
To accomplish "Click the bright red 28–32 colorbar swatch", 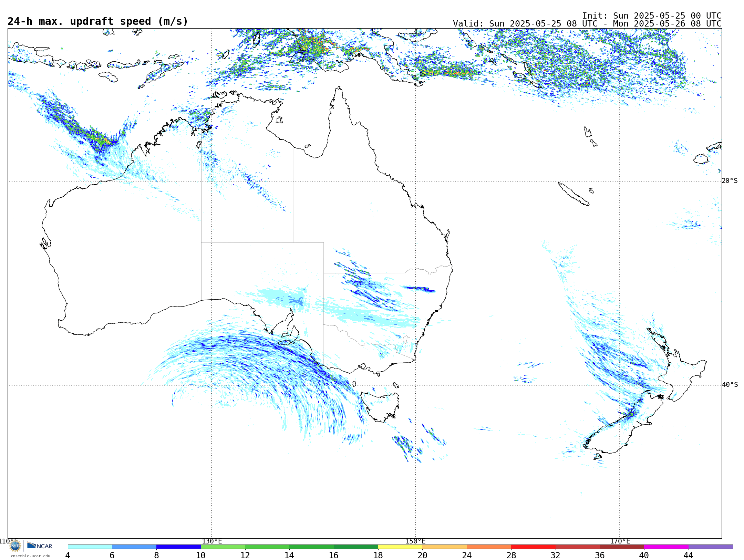I will click(x=534, y=547).
